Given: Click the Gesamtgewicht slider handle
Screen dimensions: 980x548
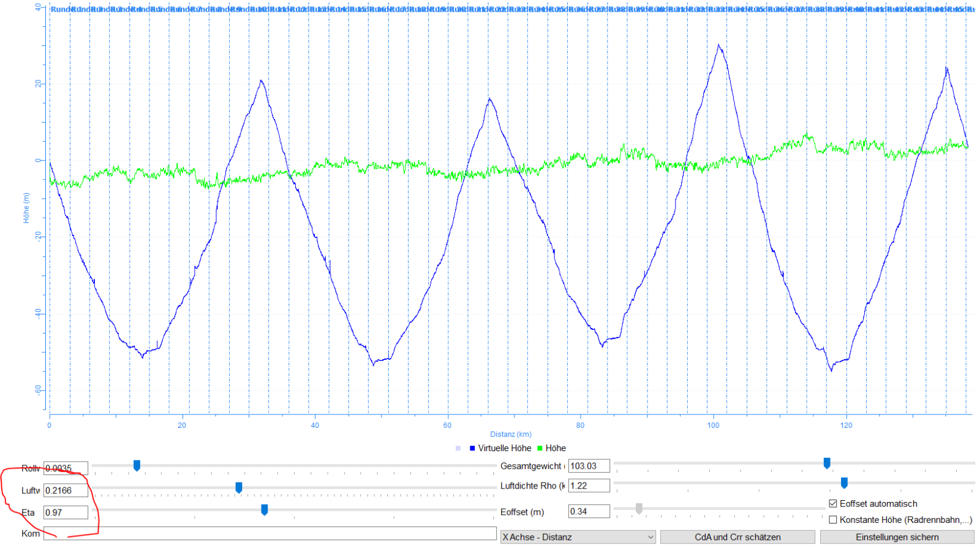Looking at the screenshot, I should pos(827,463).
